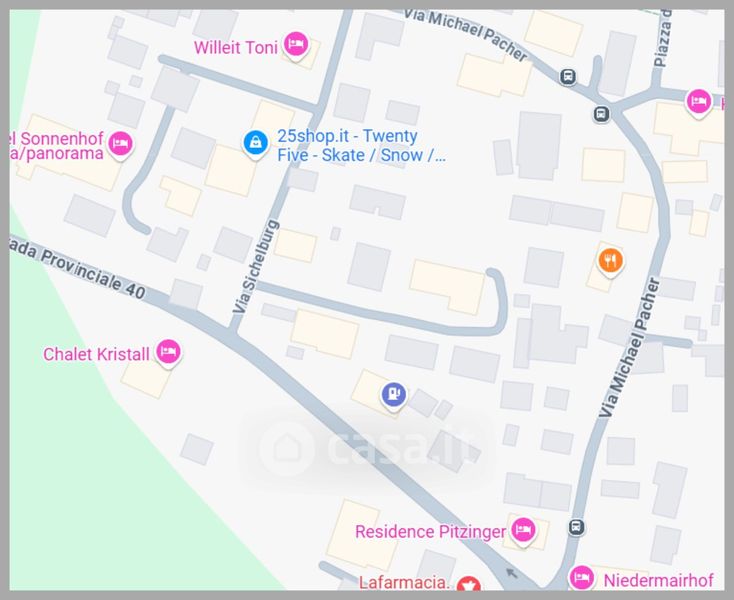Image resolution: width=734 pixels, height=600 pixels.
Task: Open the hotel pin at the right edge
Action: pos(698,102)
